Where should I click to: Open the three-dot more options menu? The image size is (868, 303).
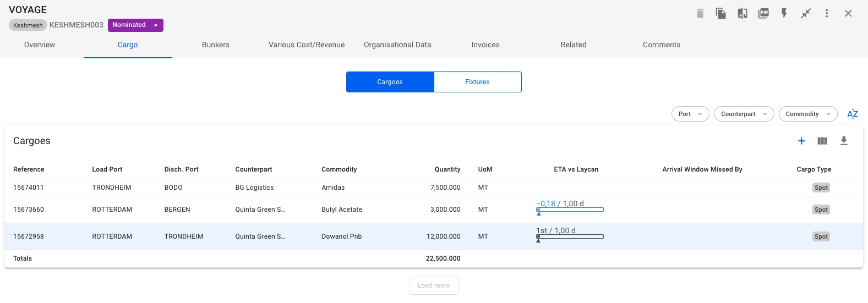827,13
